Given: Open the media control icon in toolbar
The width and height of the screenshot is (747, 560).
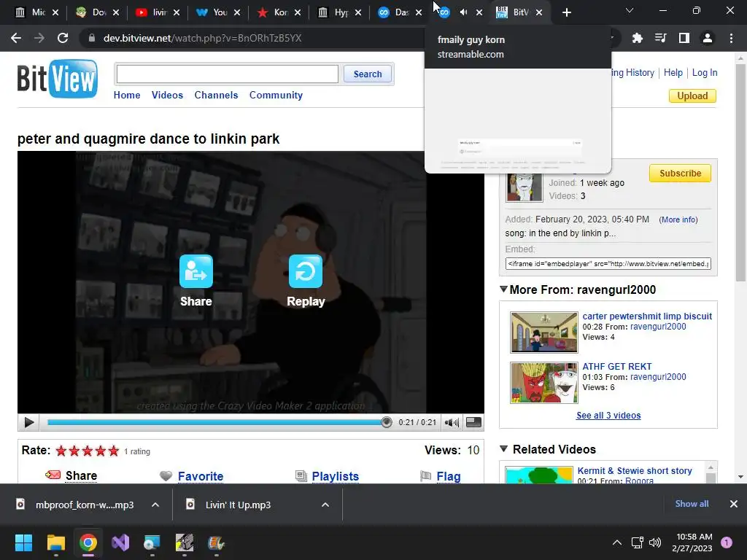Looking at the screenshot, I should click(660, 38).
